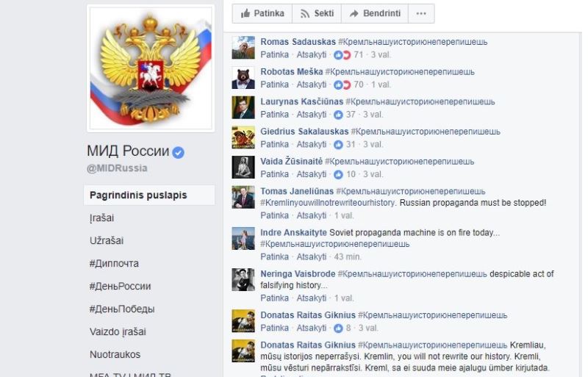
Task: Open Neringa Vaisbrode profile name link
Action: click(298, 274)
